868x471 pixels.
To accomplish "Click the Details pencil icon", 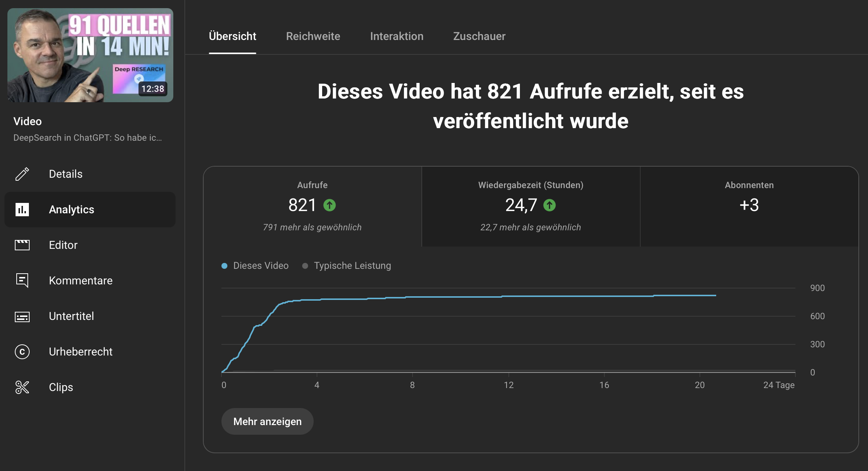I will (x=22, y=174).
